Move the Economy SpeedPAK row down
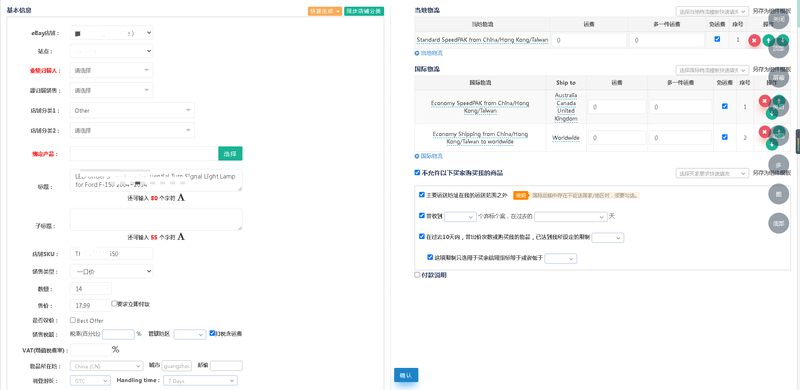The image size is (800, 390). coord(772,113)
